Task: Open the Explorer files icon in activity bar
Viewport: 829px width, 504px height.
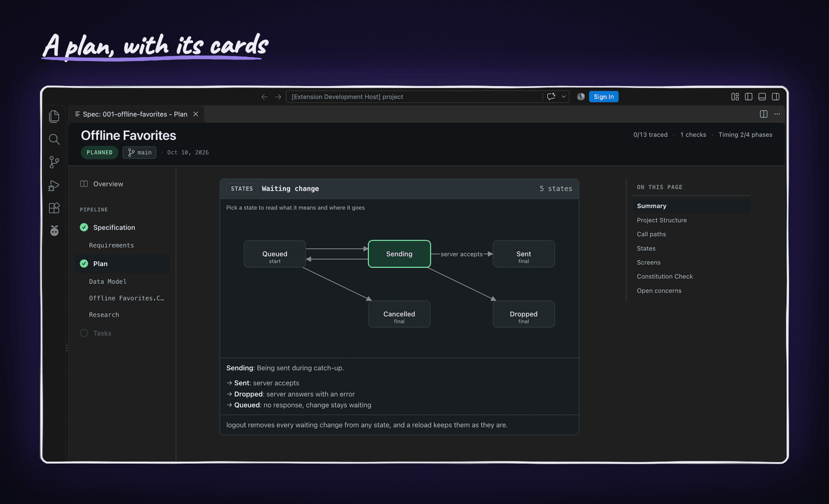Action: (54, 117)
